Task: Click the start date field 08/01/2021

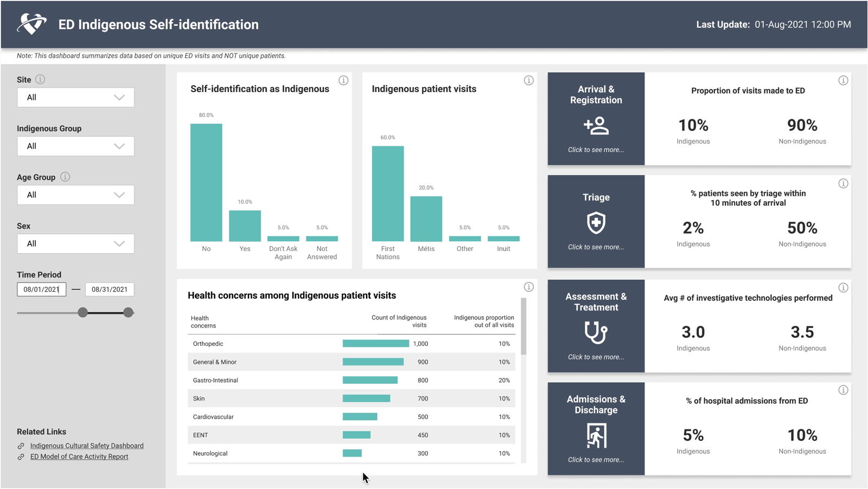Action: [41, 289]
